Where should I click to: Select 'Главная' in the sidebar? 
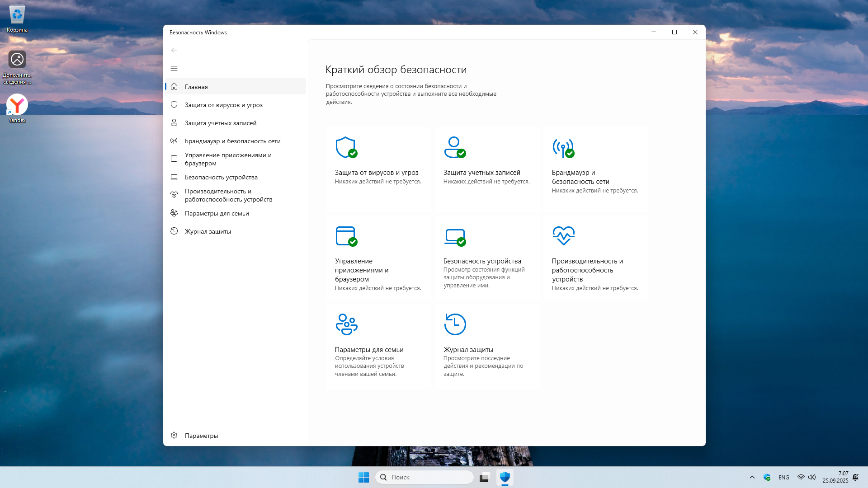point(196,87)
